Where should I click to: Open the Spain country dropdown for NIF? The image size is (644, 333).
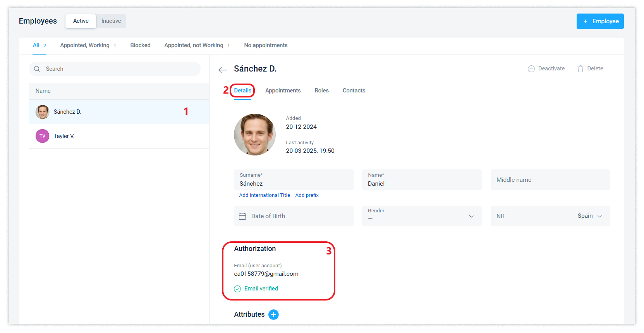click(x=589, y=216)
